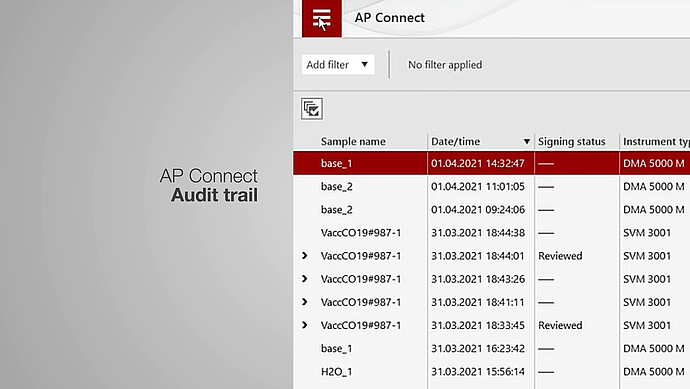Click SVM 3001 in the 18:41:11 row
The image size is (690, 389).
(647, 302)
